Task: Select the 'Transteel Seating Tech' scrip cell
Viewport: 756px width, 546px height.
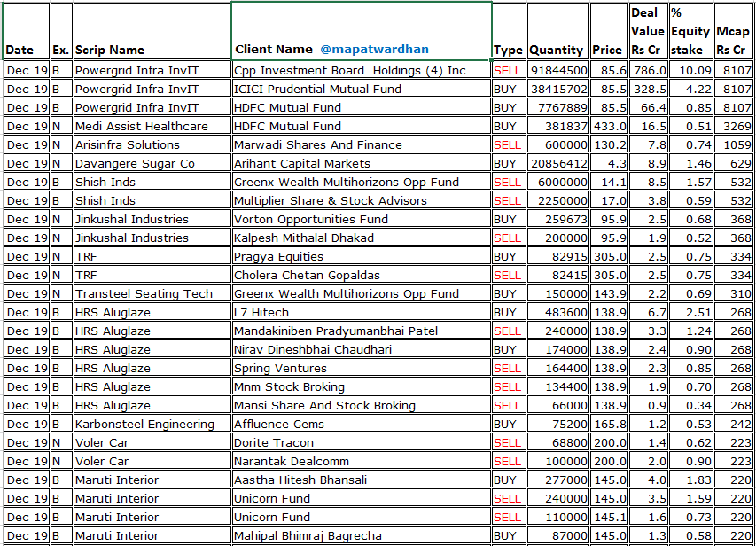Action: (x=152, y=293)
